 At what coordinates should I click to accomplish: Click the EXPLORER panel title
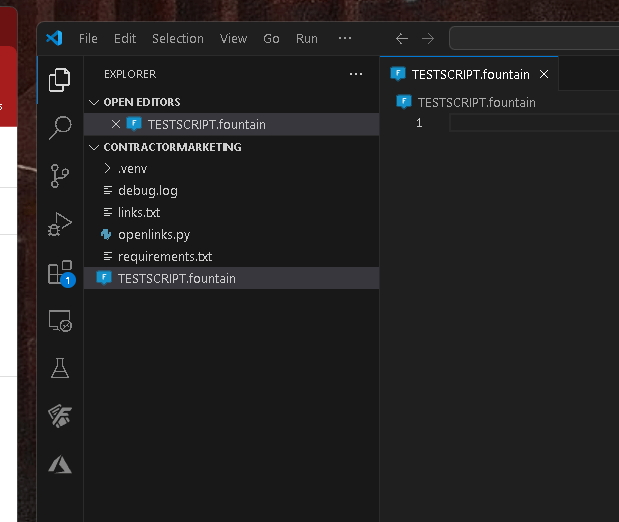(x=130, y=74)
